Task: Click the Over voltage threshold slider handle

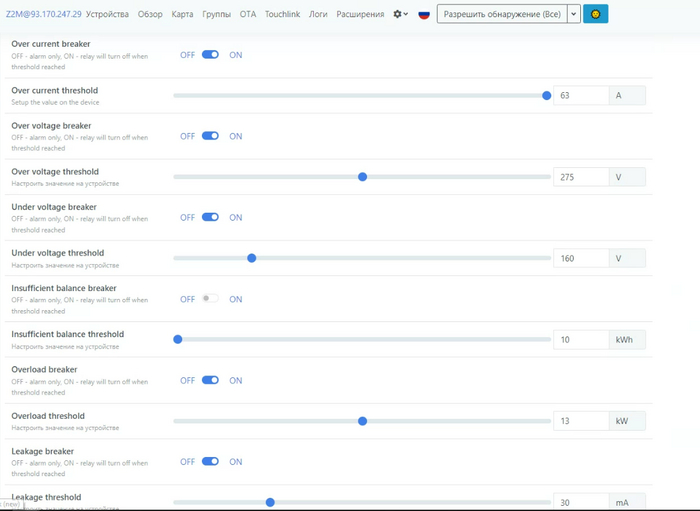Action: click(x=362, y=177)
